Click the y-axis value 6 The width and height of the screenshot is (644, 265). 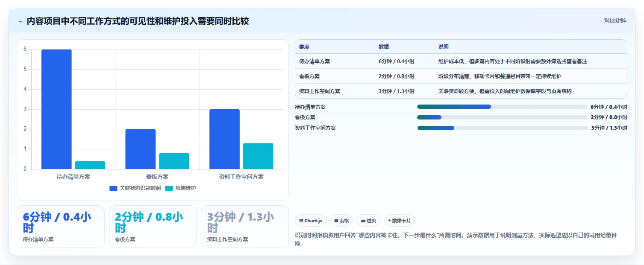pos(25,49)
